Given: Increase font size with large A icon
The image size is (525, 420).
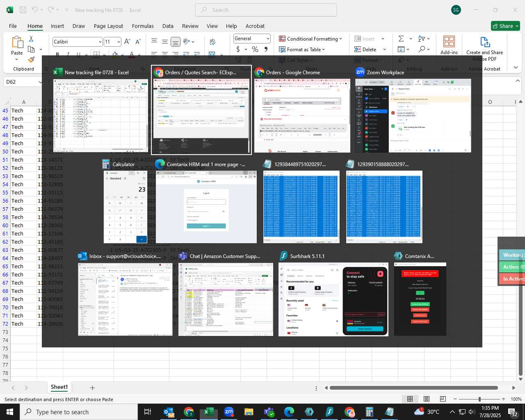Looking at the screenshot, I should click(x=127, y=41).
